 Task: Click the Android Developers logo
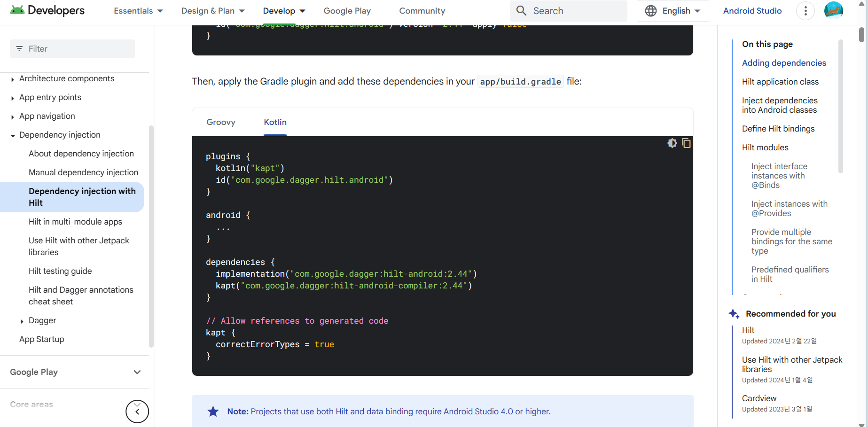tap(47, 10)
